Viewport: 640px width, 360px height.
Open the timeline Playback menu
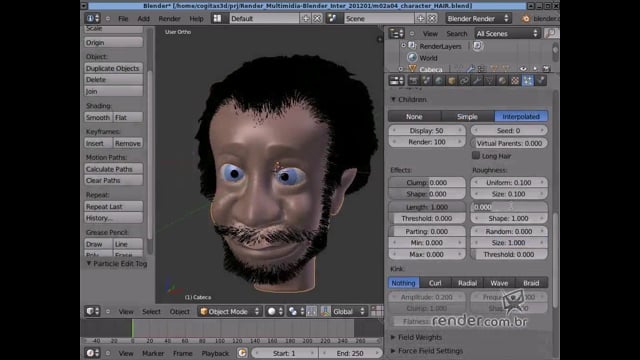215,353
